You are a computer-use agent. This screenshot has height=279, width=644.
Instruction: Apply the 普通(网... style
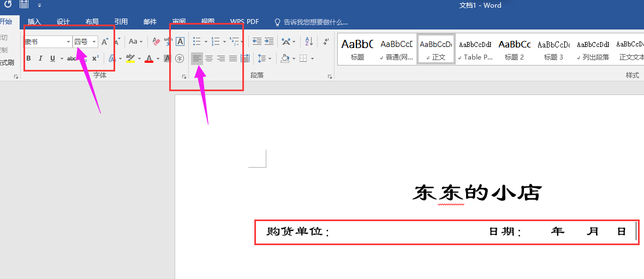pyautogui.click(x=397, y=49)
